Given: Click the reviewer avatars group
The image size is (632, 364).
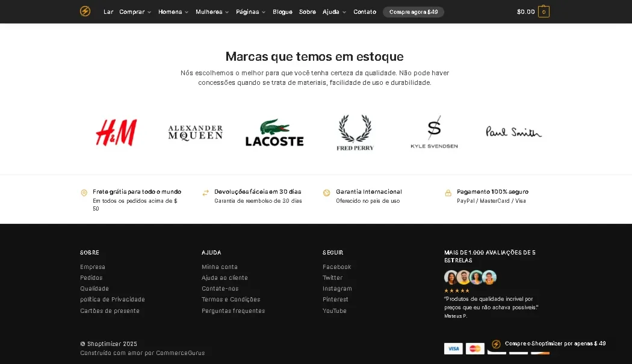Looking at the screenshot, I should coord(470,277).
